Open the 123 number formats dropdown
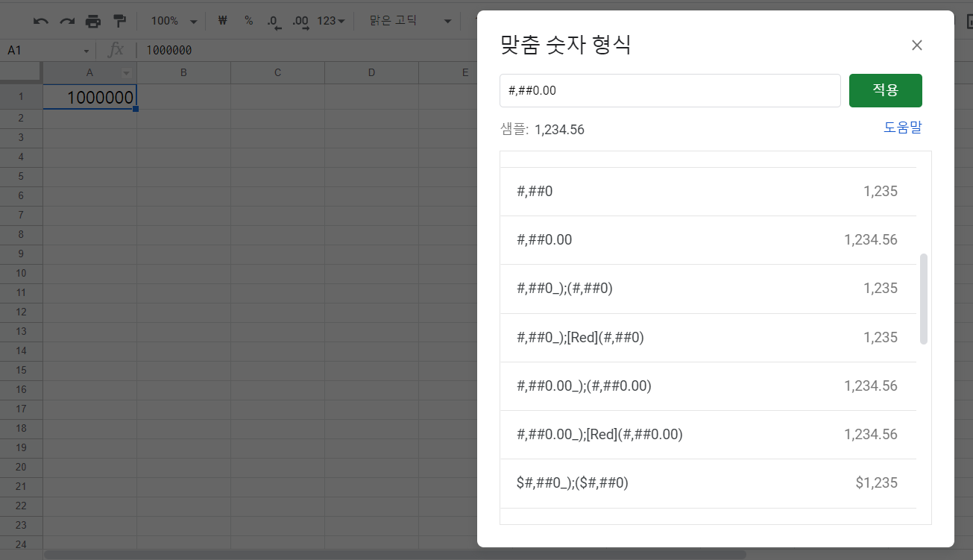Viewport: 973px width, 560px height. click(x=331, y=21)
